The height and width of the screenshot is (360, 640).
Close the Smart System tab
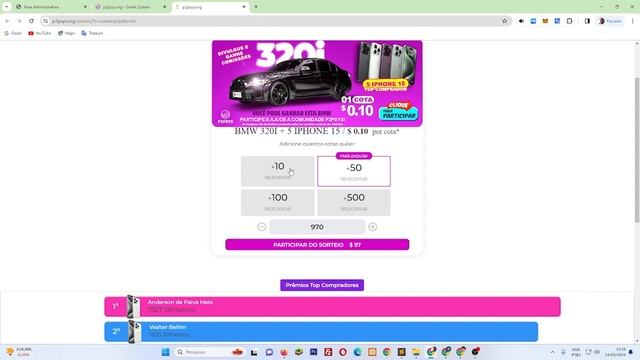point(165,7)
